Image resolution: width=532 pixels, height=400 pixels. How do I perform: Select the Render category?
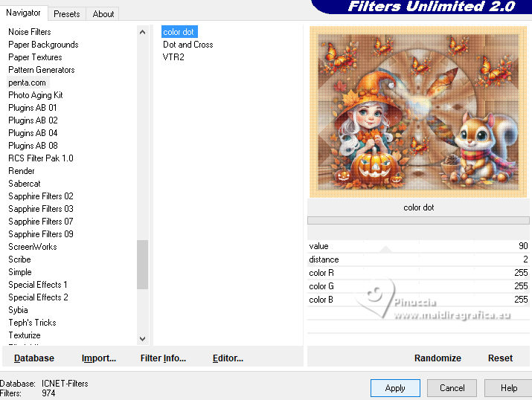[x=22, y=171]
